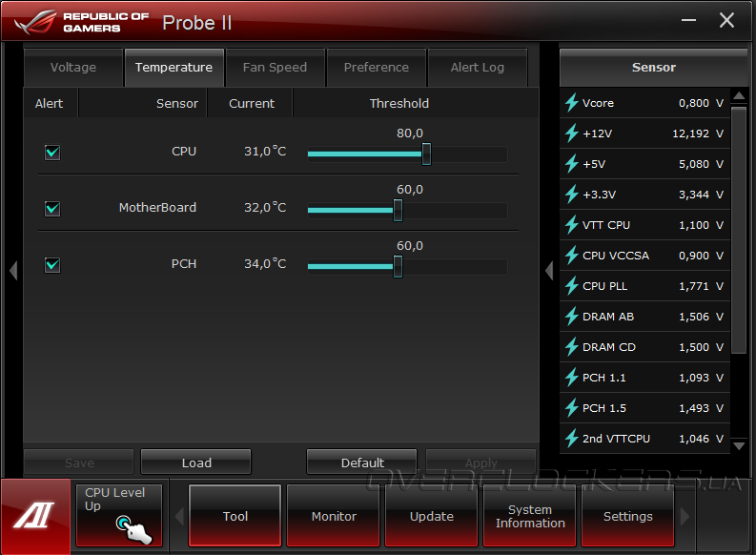Collapse the left panel with the arrow

tap(13, 270)
